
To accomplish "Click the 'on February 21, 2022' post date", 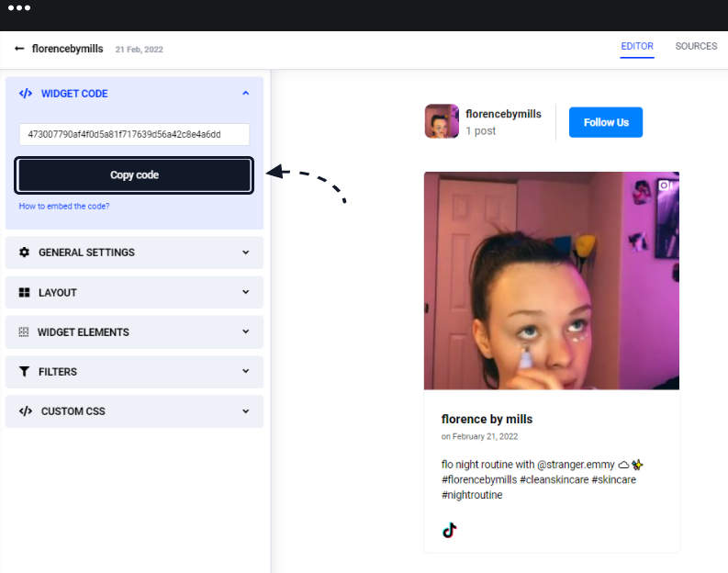I will coord(479,436).
